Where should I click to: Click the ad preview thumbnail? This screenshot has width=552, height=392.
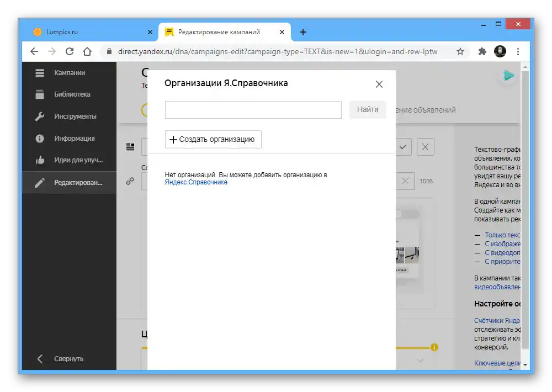tap(408, 250)
